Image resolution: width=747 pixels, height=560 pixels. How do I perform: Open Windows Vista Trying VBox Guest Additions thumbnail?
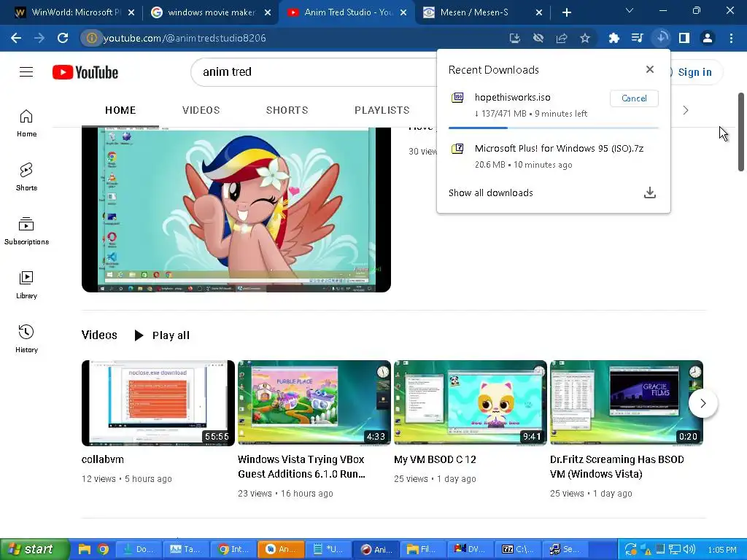(314, 402)
